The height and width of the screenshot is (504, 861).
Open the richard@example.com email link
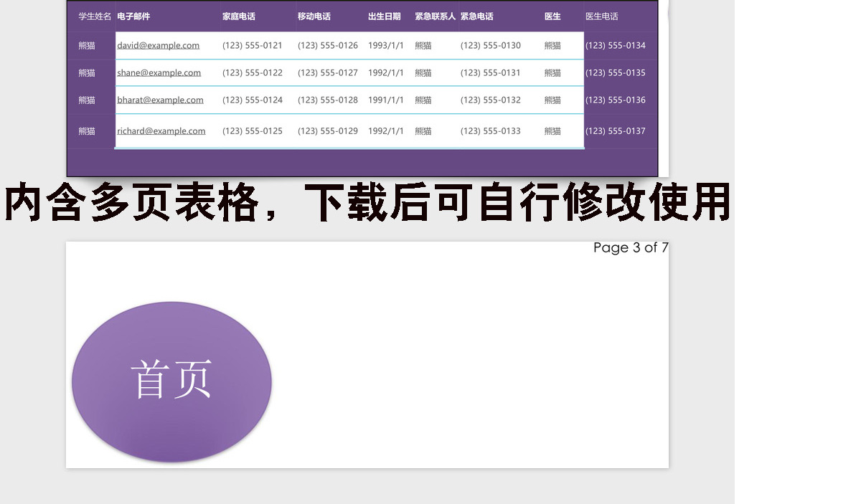pyautogui.click(x=161, y=130)
